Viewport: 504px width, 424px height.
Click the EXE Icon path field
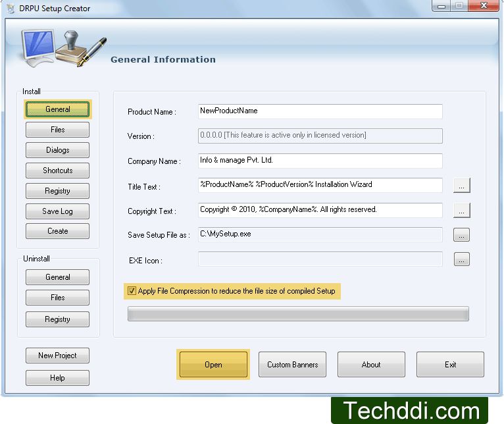coord(320,259)
